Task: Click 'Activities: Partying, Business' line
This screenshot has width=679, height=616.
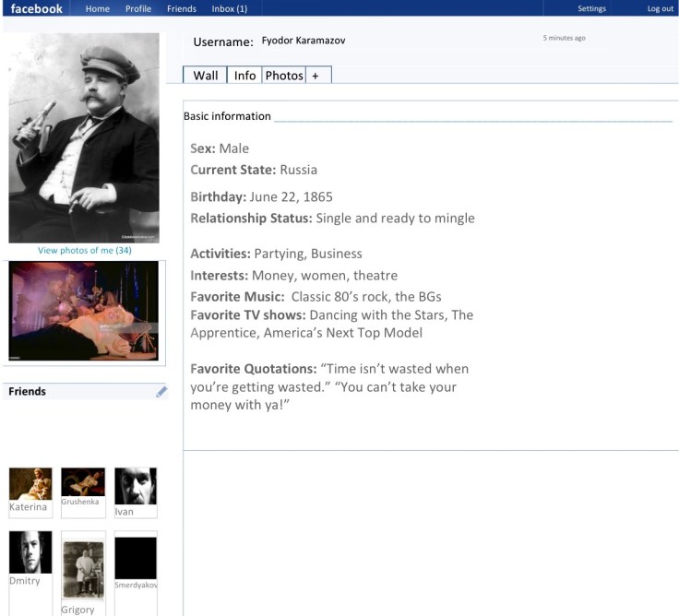Action: pos(276,254)
